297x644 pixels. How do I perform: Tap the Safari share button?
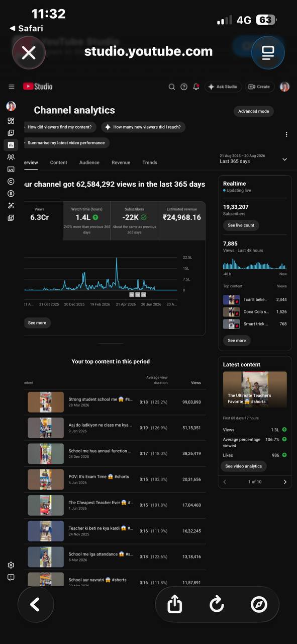[x=174, y=604]
